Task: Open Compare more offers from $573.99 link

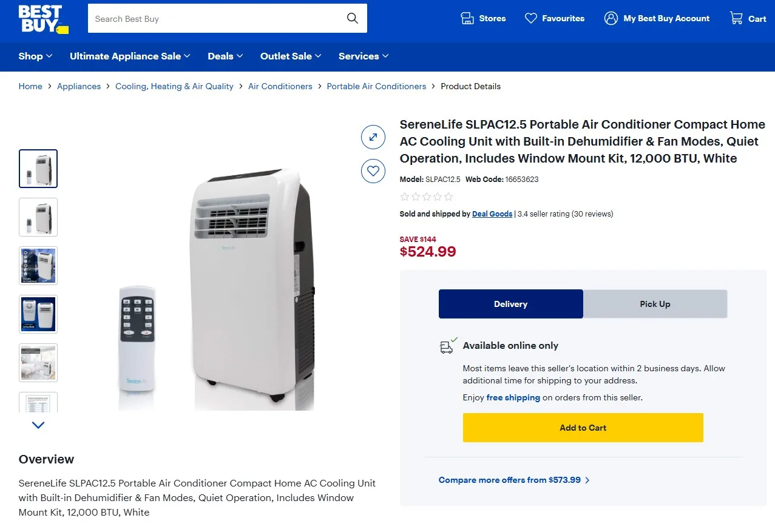Action: pos(514,480)
